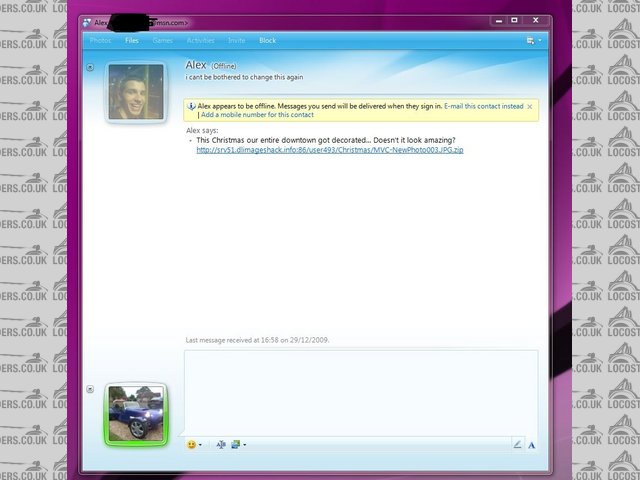Open the imageshack URL sent by Alex

(x=329, y=150)
